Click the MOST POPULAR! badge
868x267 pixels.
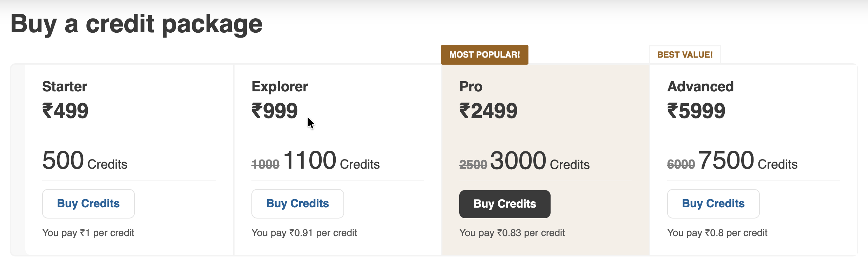[485, 55]
